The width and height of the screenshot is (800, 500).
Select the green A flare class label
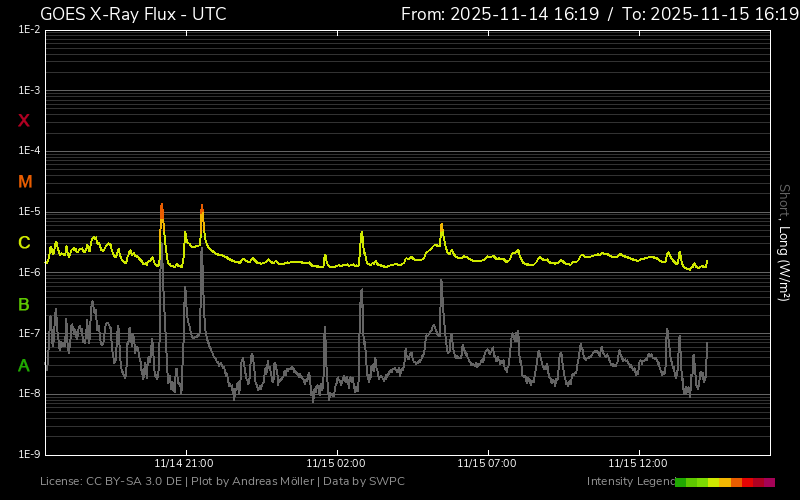pos(24,366)
